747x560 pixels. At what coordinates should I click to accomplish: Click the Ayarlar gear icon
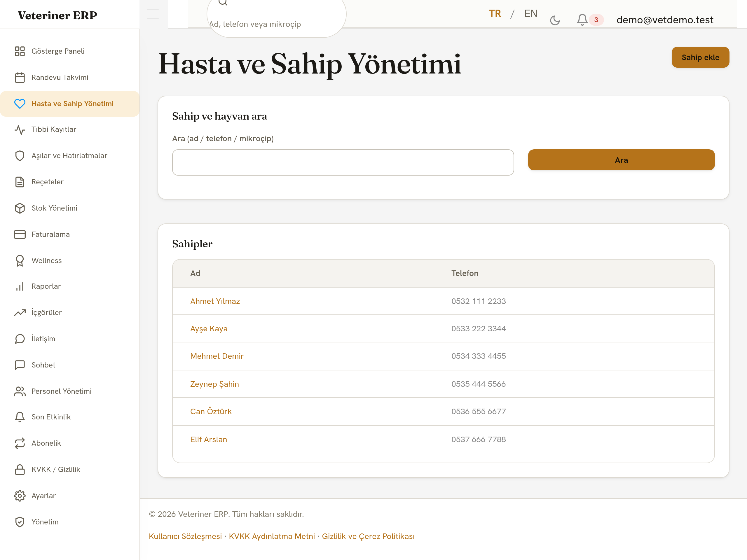[x=20, y=496]
